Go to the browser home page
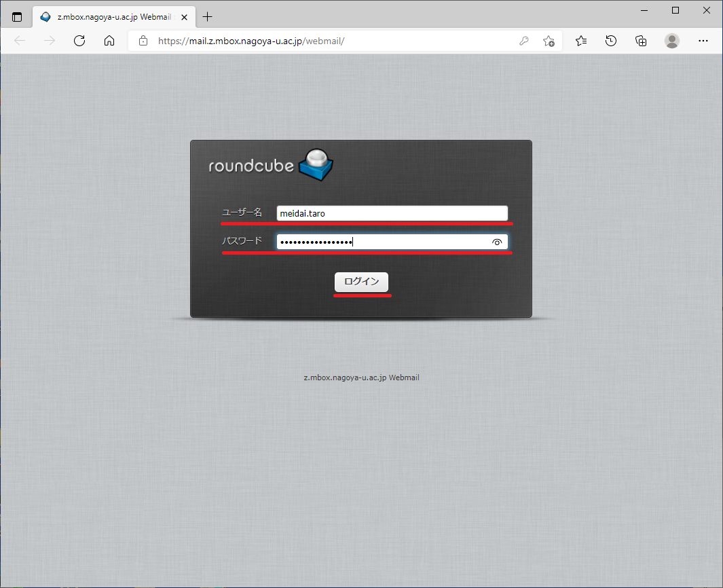The width and height of the screenshot is (723, 588). pyautogui.click(x=109, y=41)
